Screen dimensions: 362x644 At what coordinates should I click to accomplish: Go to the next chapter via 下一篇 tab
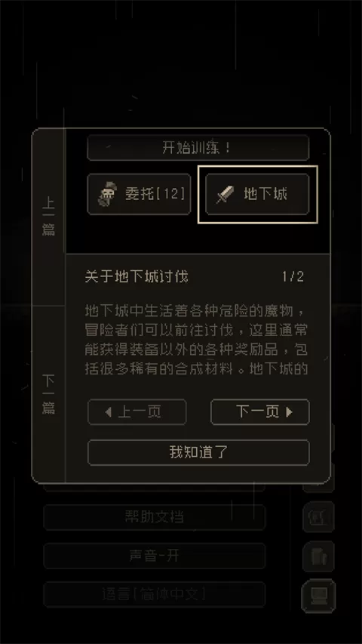[49, 394]
